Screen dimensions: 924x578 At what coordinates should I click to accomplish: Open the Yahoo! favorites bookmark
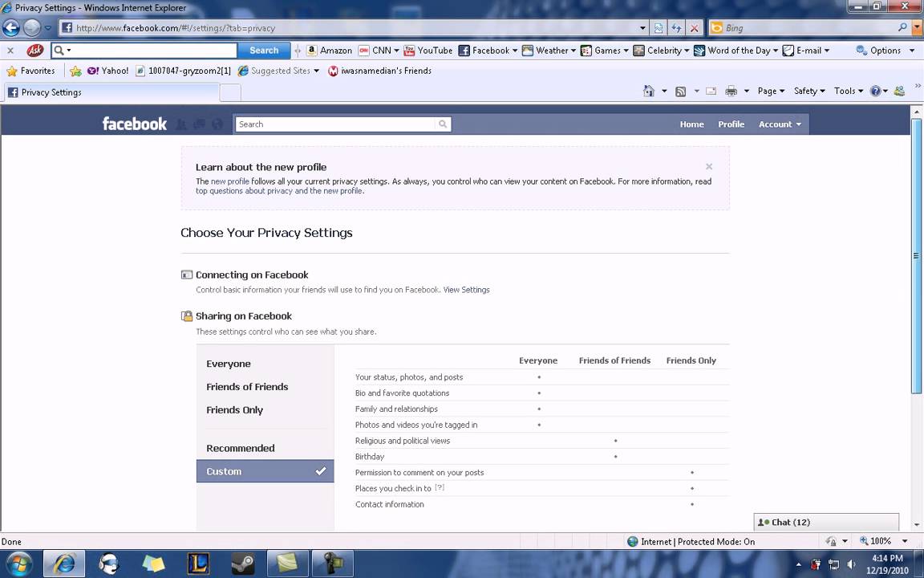(x=107, y=71)
